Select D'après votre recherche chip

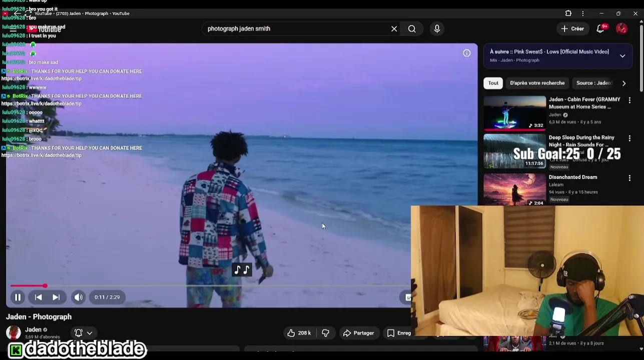[x=537, y=83]
